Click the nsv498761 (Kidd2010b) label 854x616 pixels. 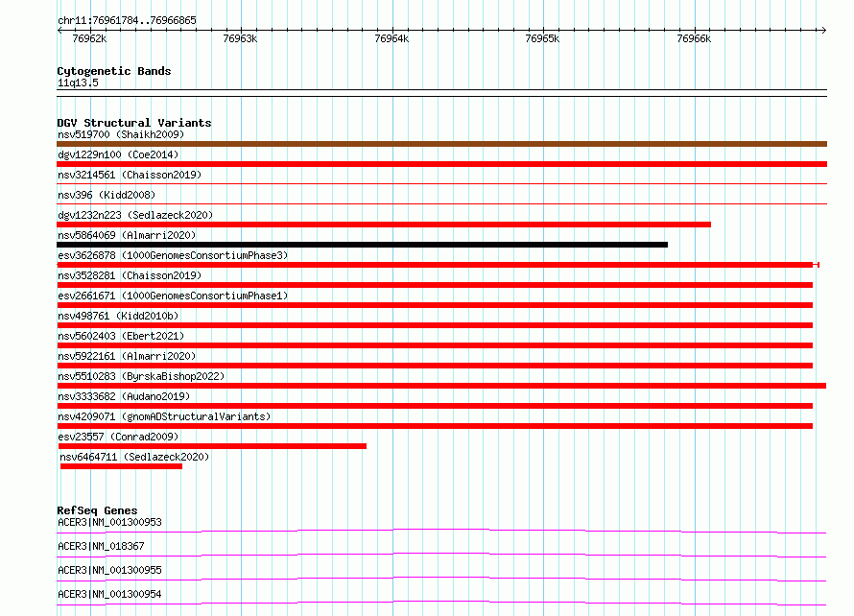(x=118, y=316)
